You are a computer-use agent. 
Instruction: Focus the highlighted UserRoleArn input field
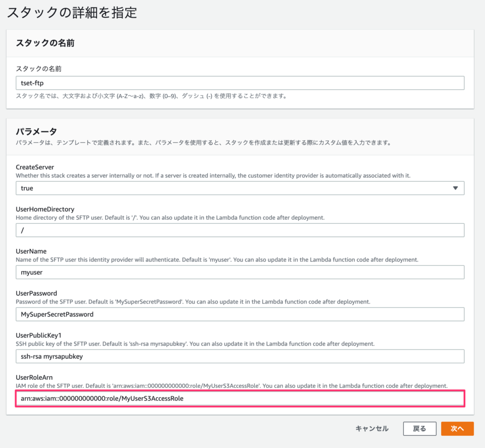click(x=239, y=399)
